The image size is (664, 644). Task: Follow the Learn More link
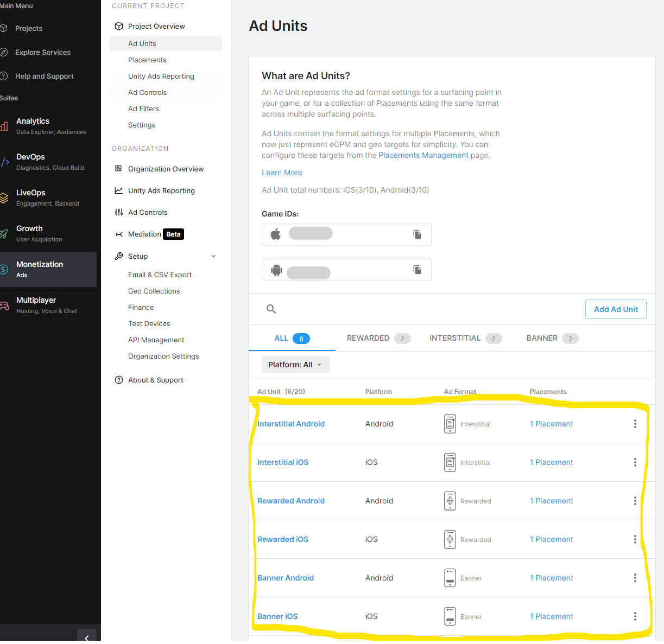click(282, 173)
